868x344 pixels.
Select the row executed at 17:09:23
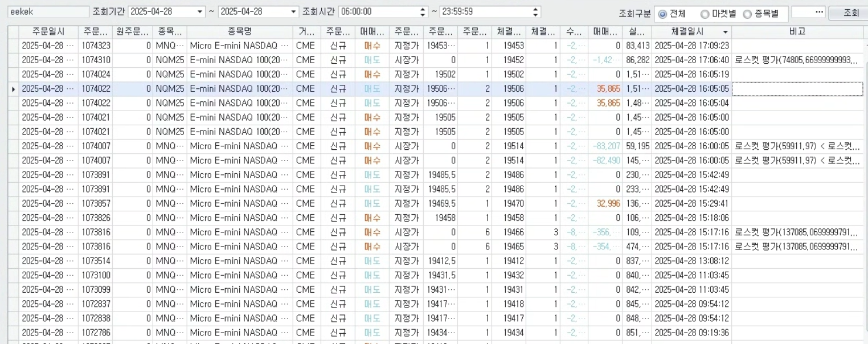click(x=436, y=46)
